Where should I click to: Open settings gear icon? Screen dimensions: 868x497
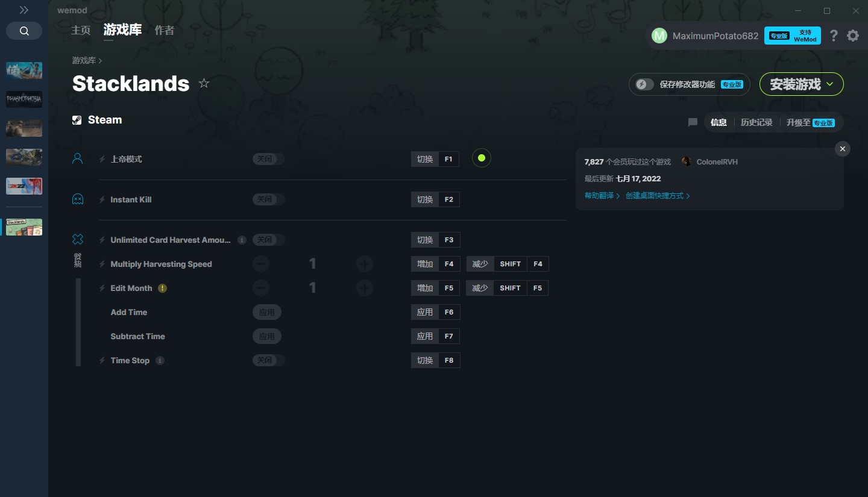tap(853, 36)
